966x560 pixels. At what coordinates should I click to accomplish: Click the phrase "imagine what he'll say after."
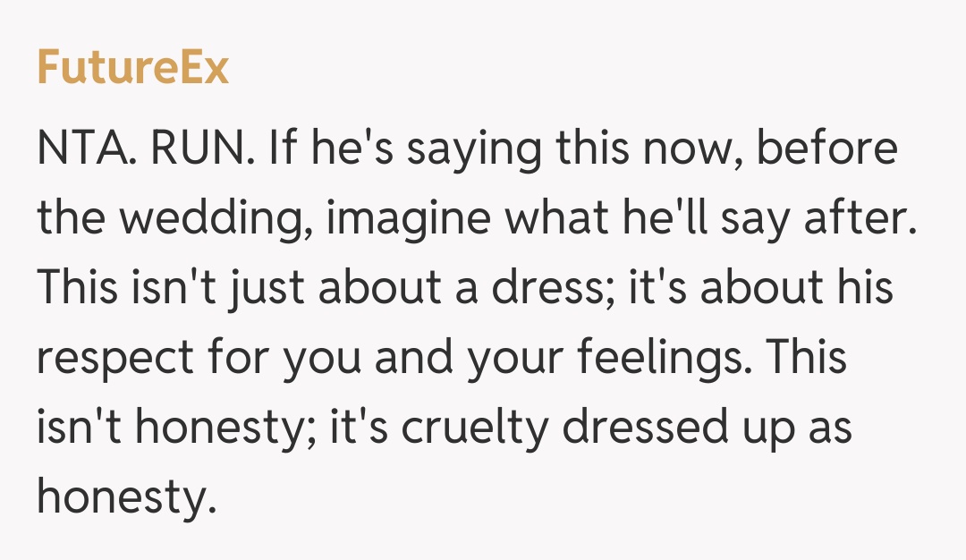[x=623, y=219]
